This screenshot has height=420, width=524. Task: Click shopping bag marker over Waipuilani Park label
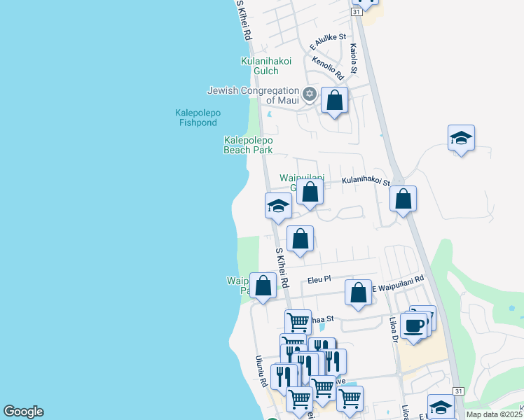(263, 288)
